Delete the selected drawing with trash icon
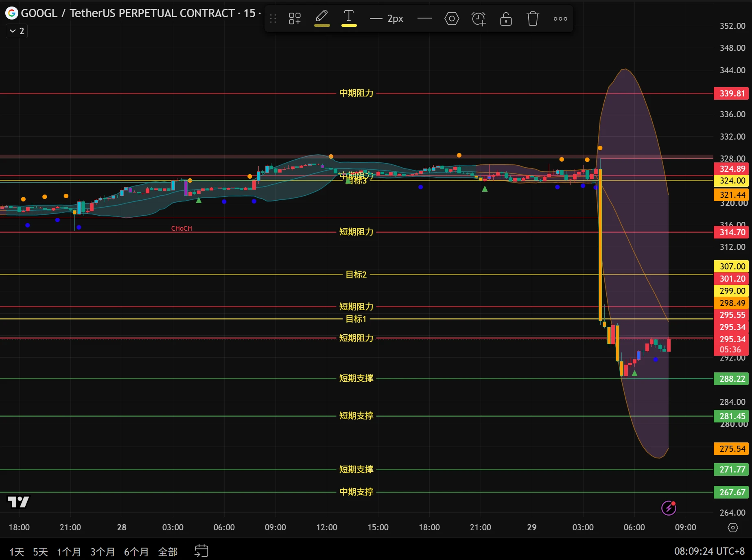Image resolution: width=752 pixels, height=560 pixels. click(533, 19)
